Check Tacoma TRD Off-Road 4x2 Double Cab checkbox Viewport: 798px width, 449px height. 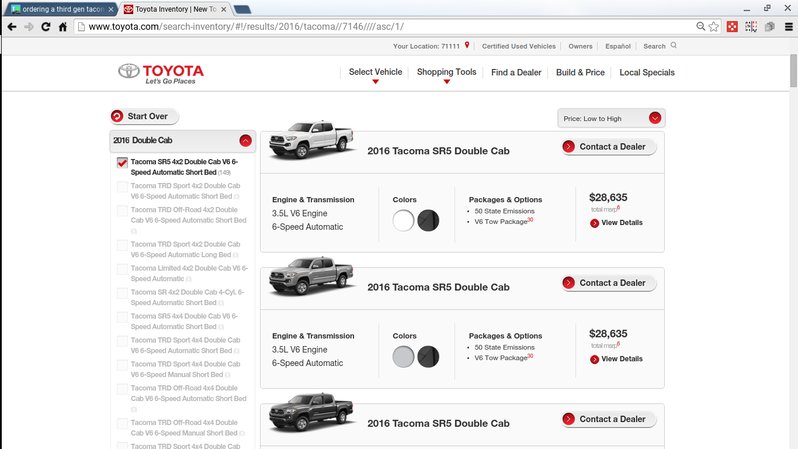click(x=122, y=211)
